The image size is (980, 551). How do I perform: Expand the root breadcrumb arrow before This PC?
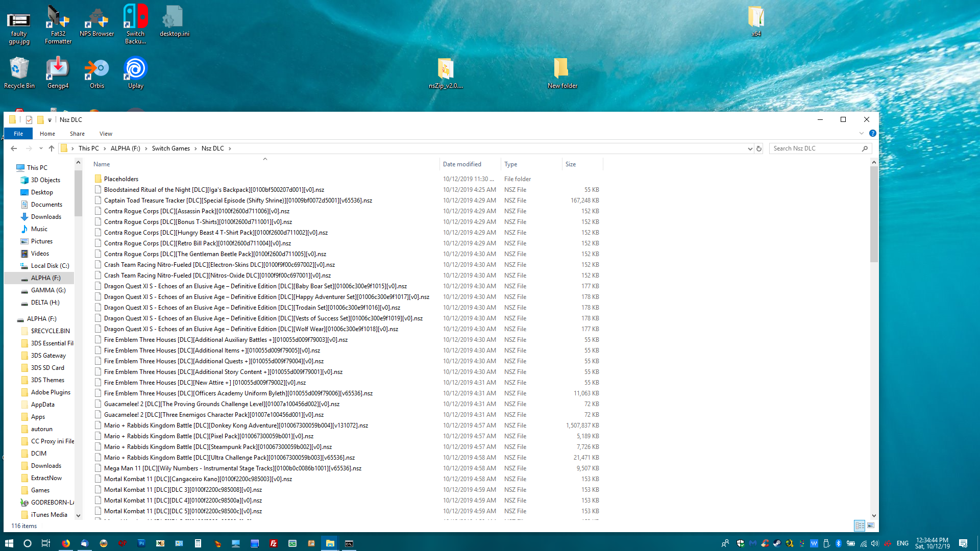[73, 148]
